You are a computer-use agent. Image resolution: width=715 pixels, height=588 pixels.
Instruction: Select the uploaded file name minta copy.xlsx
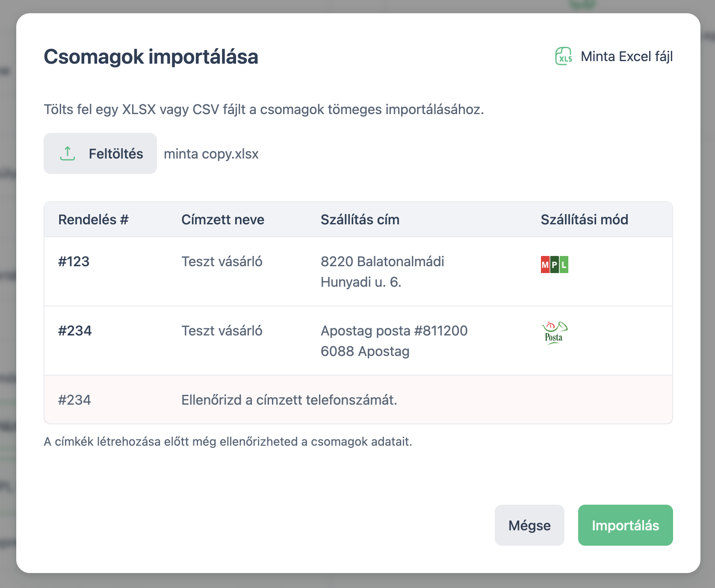pyautogui.click(x=211, y=154)
